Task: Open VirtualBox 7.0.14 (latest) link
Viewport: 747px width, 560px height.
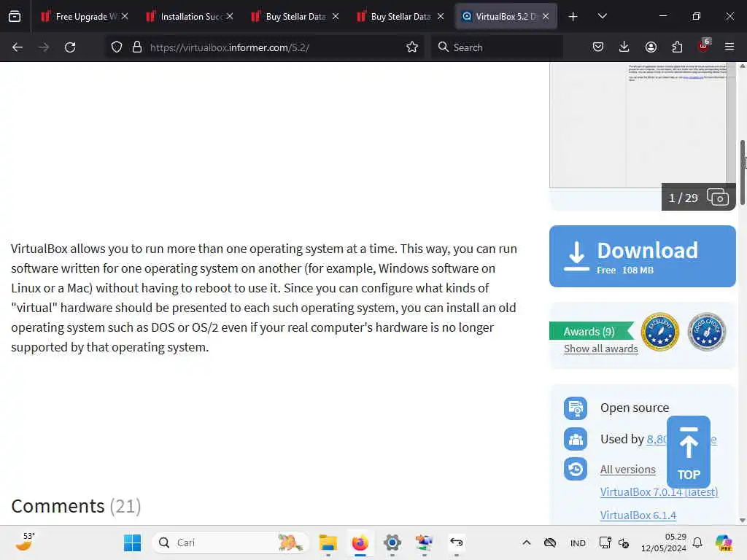Action: (659, 492)
